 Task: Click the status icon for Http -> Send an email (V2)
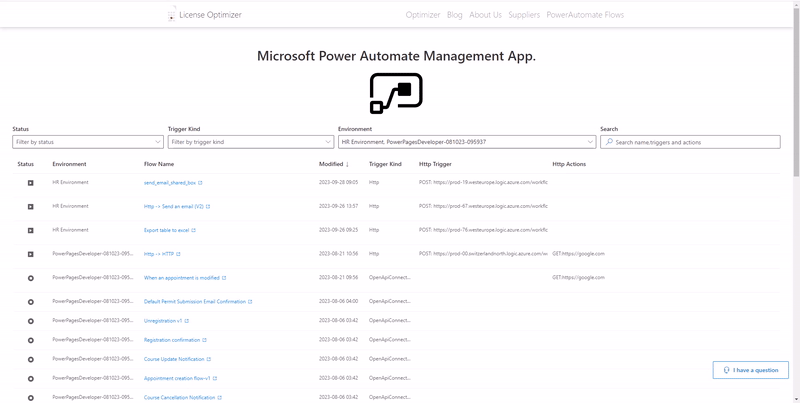(31, 207)
